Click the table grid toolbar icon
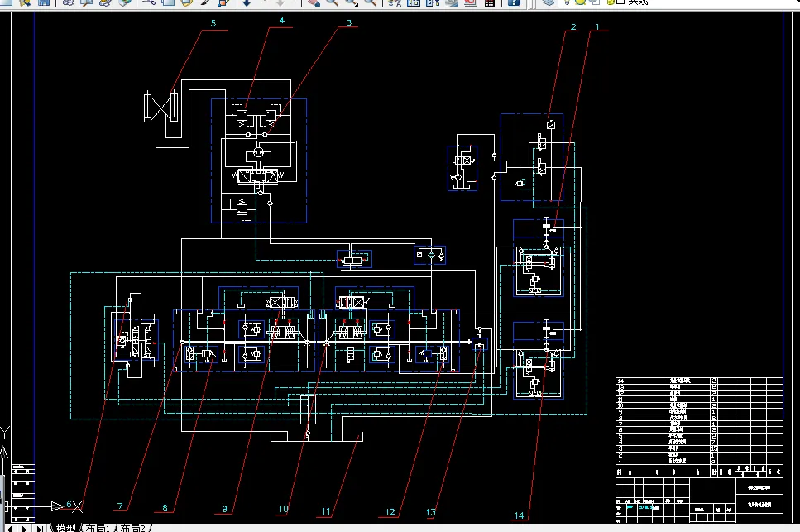 coord(489,2)
